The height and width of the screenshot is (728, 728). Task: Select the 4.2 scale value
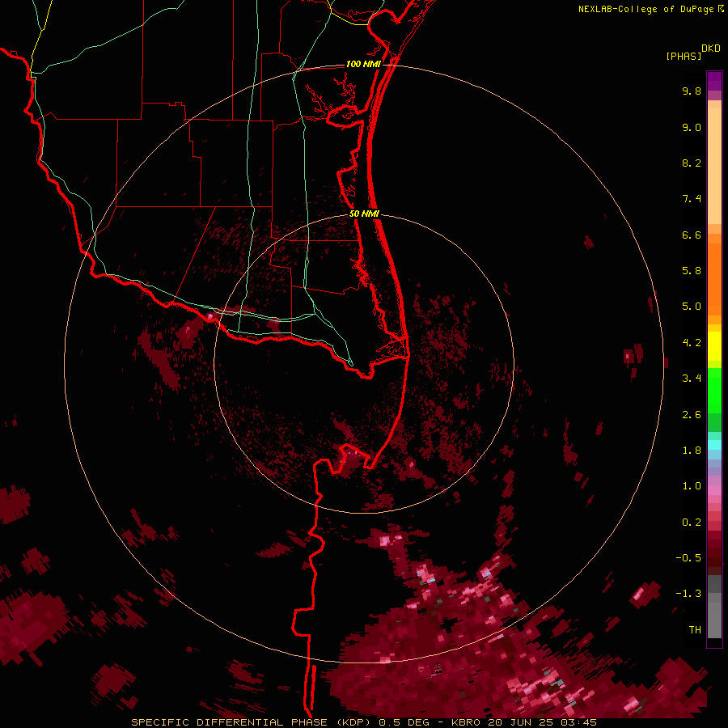point(692,343)
